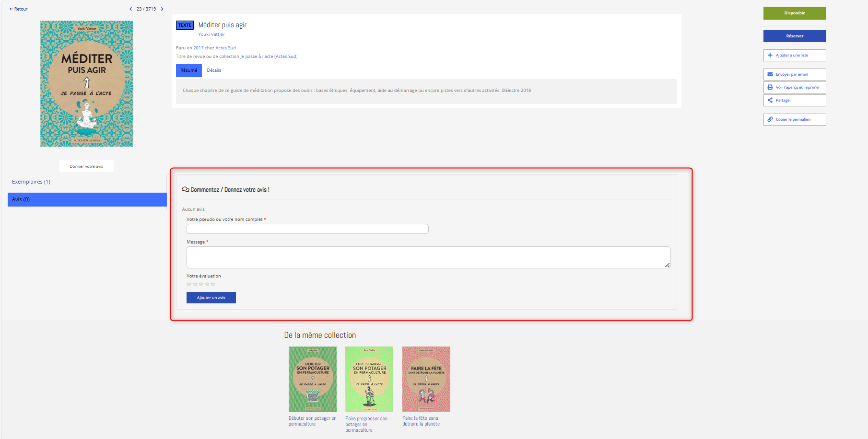
Task: Open the Faire la fête book cover thumbnail
Action: point(426,379)
